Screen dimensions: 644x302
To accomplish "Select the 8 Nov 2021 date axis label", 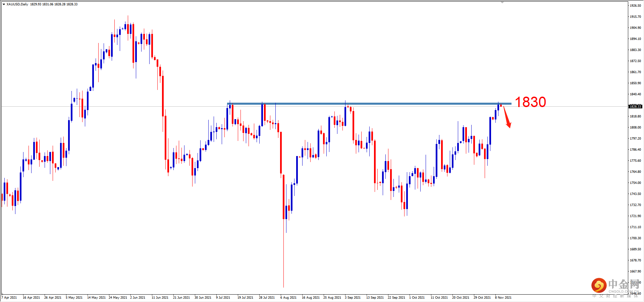I will tap(502, 298).
